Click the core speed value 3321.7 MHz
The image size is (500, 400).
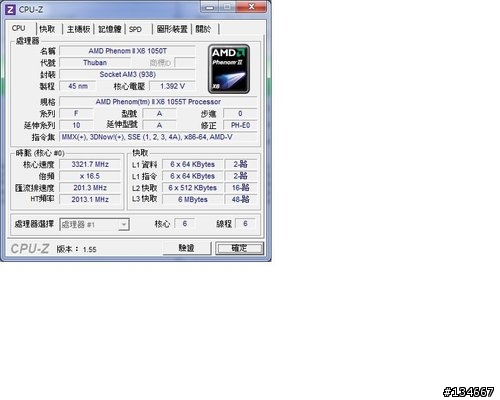tap(90, 164)
